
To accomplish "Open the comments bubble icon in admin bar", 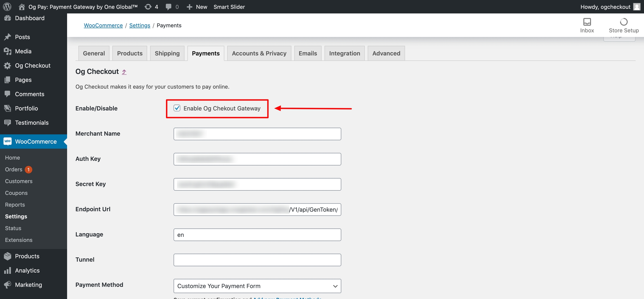I will [168, 7].
